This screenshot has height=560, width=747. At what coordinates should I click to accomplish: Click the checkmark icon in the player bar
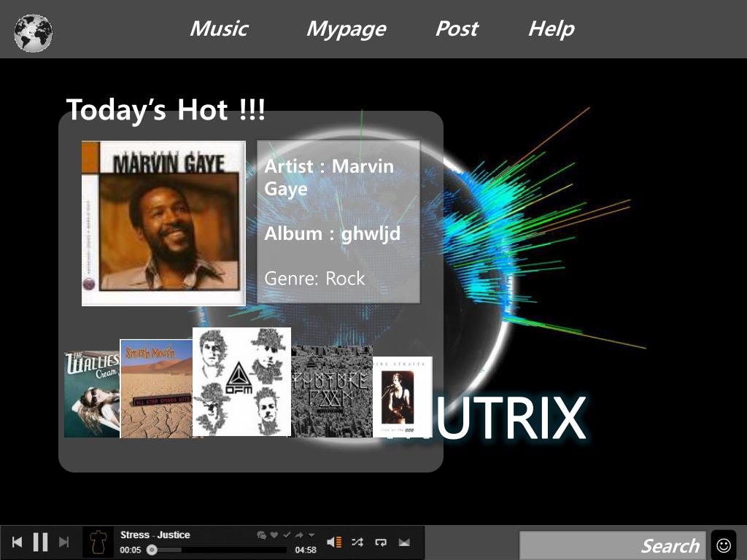pyautogui.click(x=287, y=534)
